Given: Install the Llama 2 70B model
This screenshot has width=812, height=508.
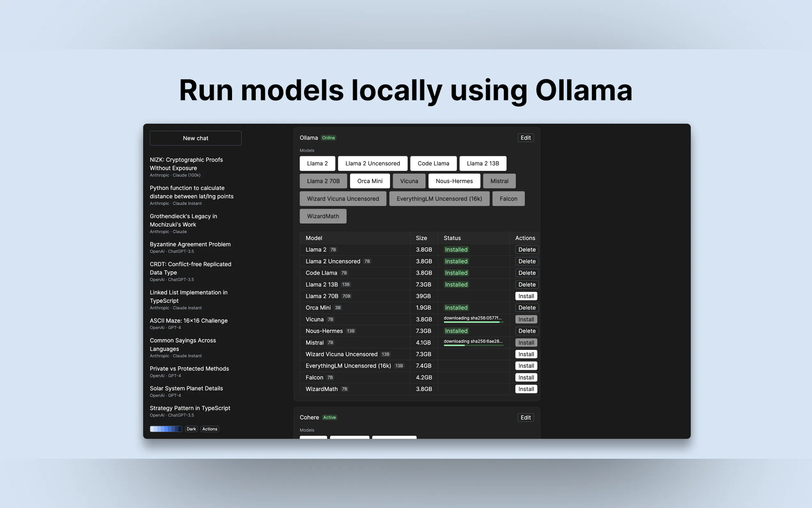Looking at the screenshot, I should click(526, 296).
